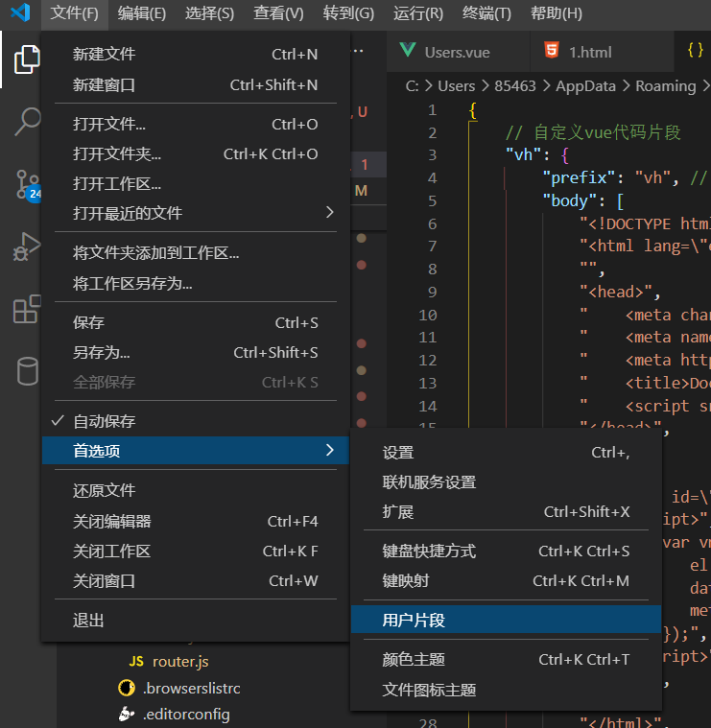711x728 pixels.
Task: Open the Explorer view in activity bar
Action: pos(27,59)
